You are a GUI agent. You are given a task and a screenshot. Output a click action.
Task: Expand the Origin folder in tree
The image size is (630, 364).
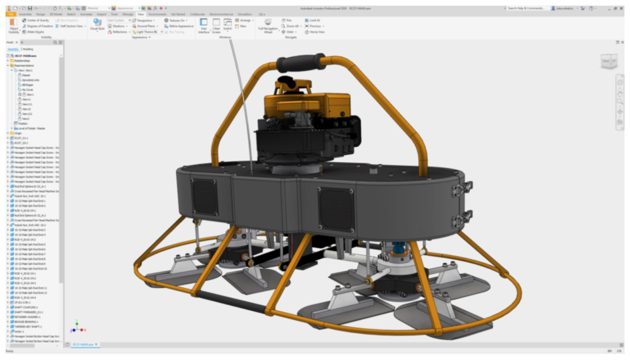[x=8, y=133]
